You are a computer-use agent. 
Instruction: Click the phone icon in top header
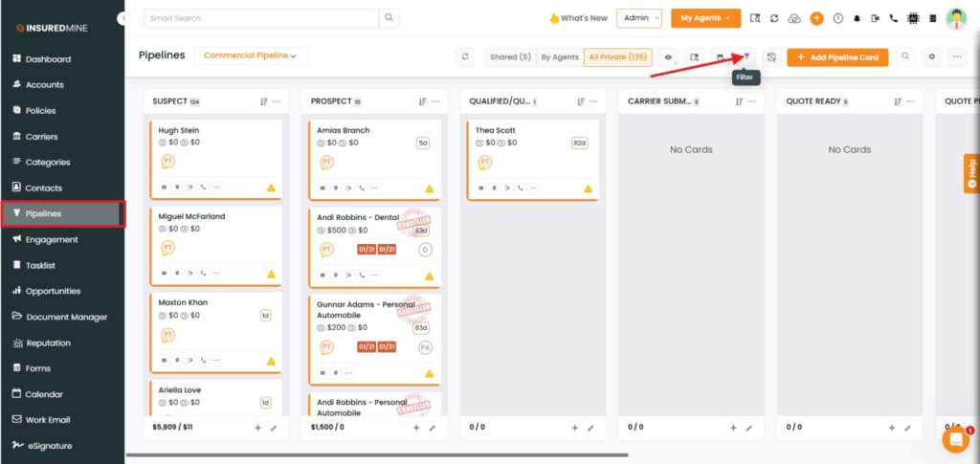(x=893, y=18)
